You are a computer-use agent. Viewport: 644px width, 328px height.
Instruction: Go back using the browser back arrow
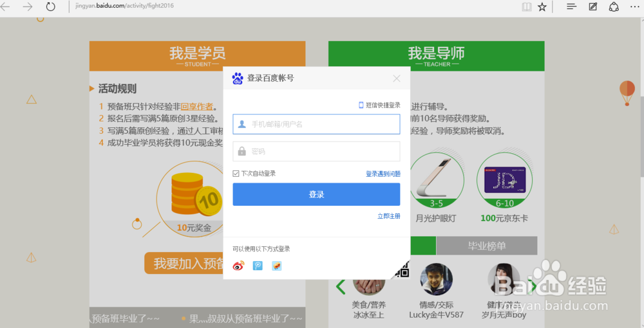tap(5, 6)
